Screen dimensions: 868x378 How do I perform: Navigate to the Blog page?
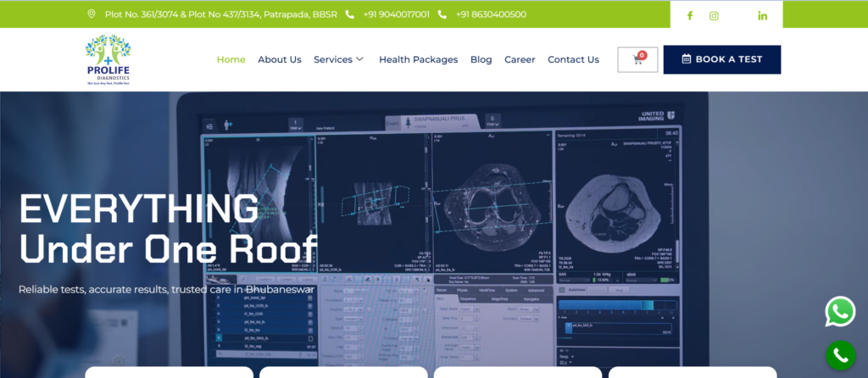click(481, 59)
